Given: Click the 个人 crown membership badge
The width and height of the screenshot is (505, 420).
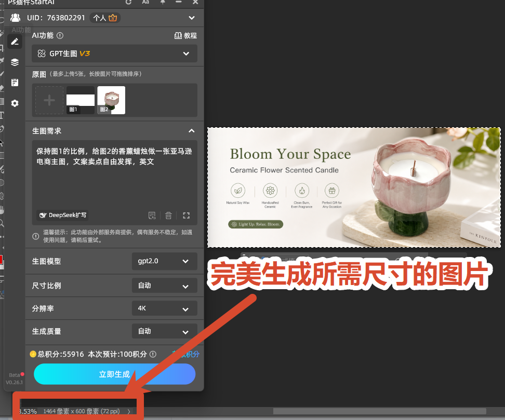Looking at the screenshot, I should coord(105,18).
